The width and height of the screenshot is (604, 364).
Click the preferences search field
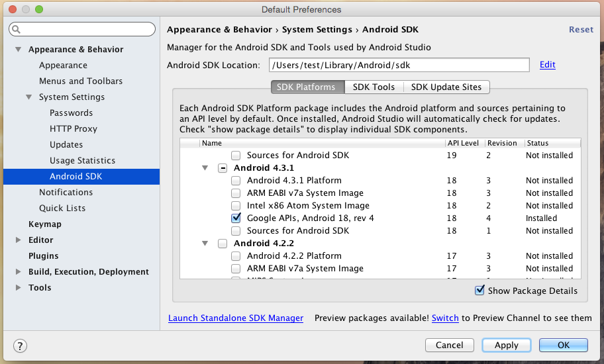82,29
